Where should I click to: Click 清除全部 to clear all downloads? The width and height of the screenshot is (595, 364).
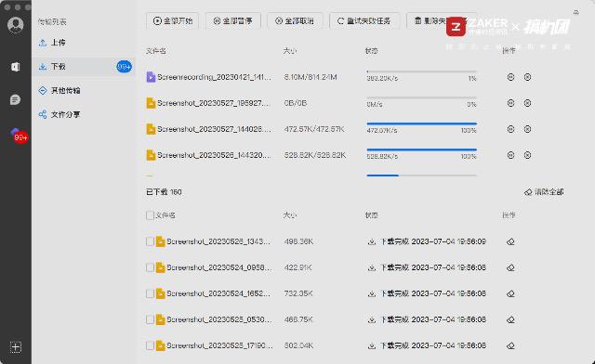tap(544, 192)
